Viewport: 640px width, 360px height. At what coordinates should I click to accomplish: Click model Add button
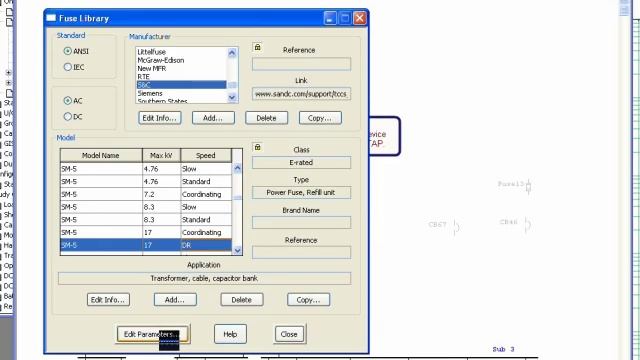(x=175, y=300)
